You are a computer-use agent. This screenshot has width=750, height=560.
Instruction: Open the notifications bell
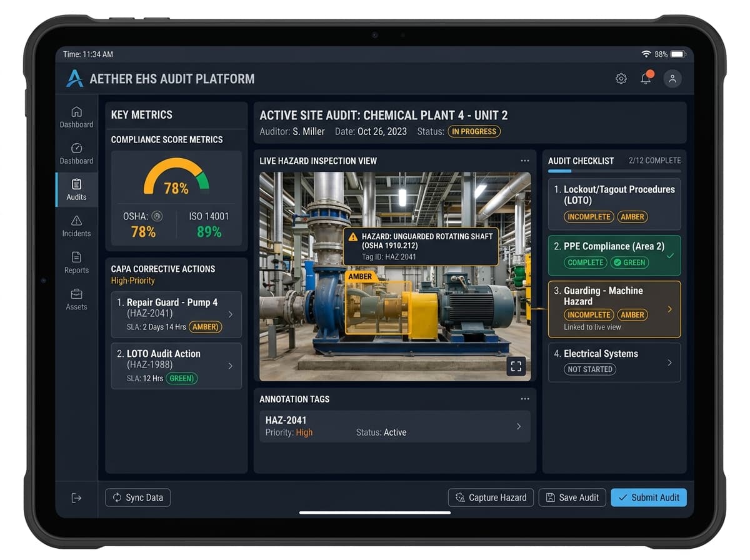pyautogui.click(x=646, y=78)
